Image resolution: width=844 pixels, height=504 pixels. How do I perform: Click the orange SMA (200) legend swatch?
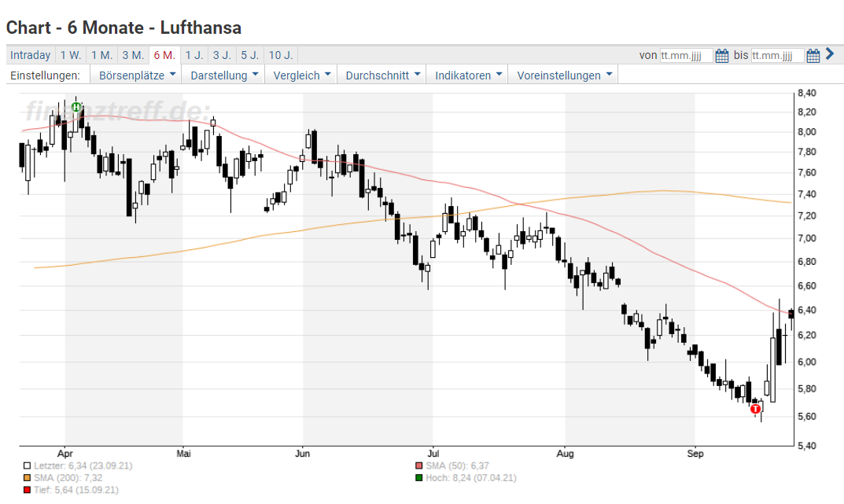point(27,477)
